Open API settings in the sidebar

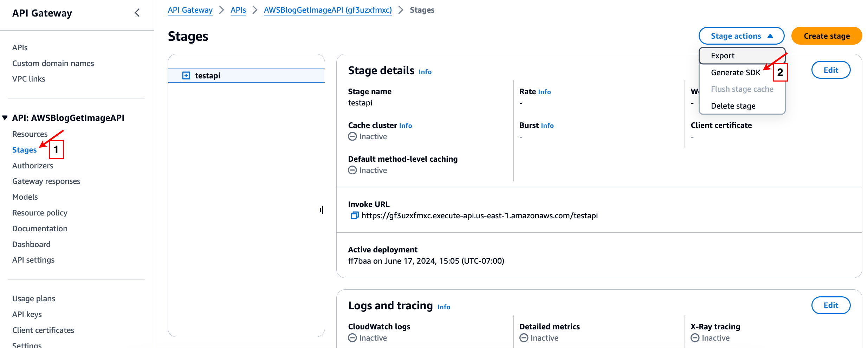(x=33, y=260)
